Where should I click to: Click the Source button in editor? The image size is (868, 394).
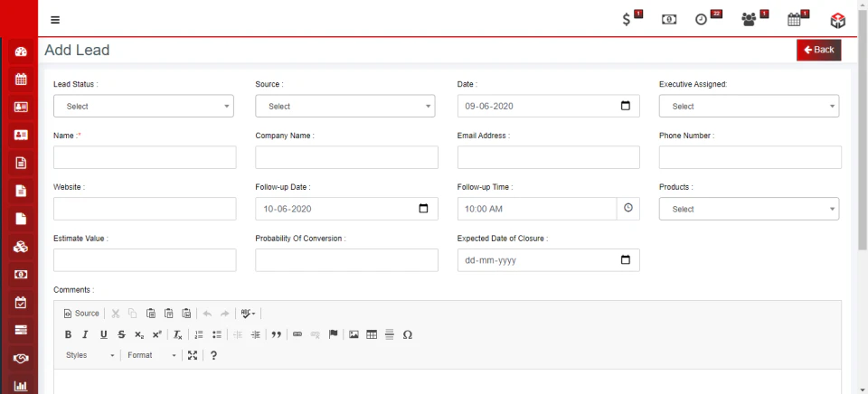point(81,314)
